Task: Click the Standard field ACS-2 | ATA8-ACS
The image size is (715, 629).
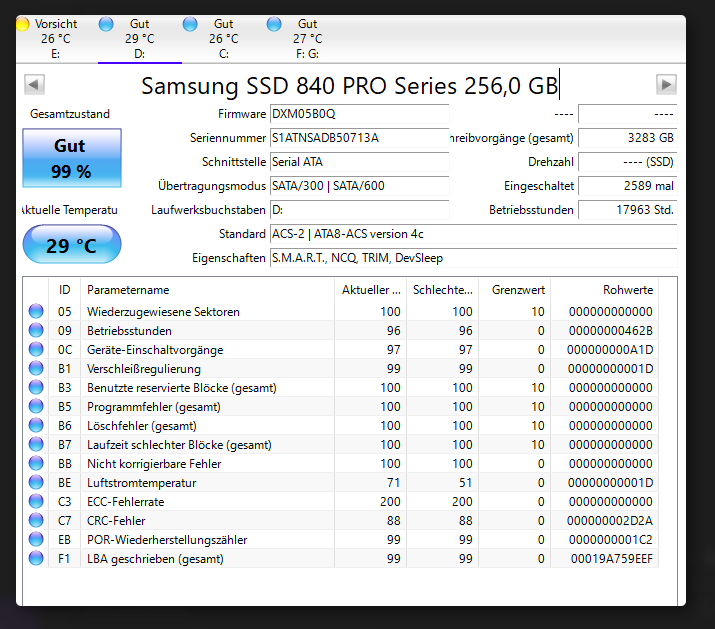Action: 473,234
